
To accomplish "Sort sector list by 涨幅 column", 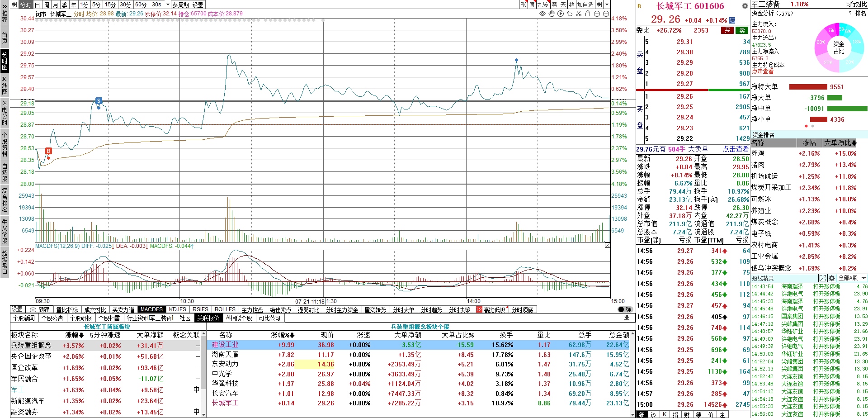I will click(75, 335).
